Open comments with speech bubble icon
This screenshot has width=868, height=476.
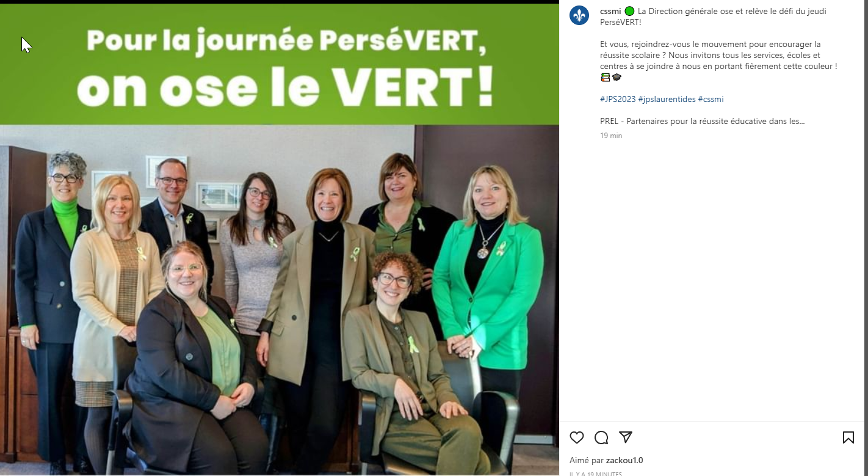point(601,438)
